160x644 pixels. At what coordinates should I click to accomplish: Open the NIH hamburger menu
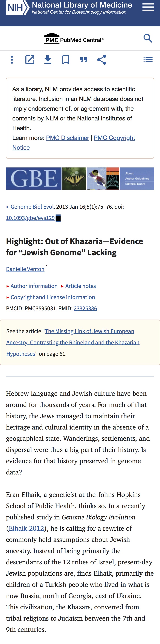coord(148,7)
